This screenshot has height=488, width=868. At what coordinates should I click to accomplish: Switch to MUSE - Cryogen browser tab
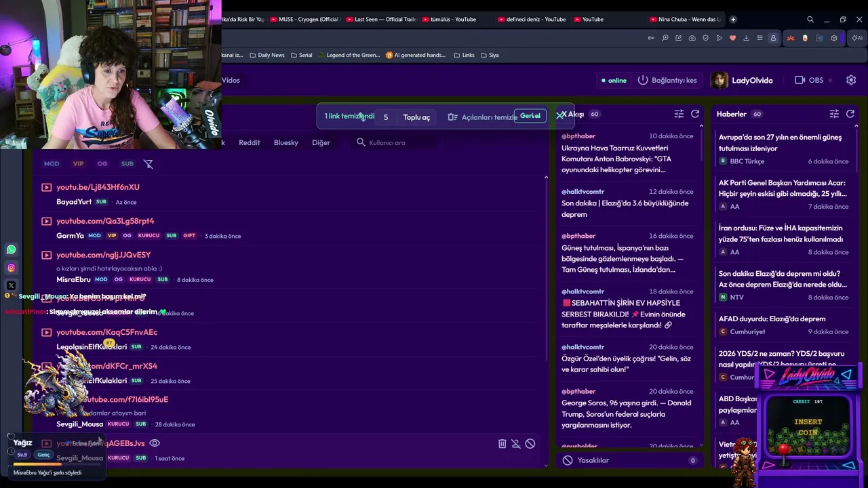(x=306, y=19)
